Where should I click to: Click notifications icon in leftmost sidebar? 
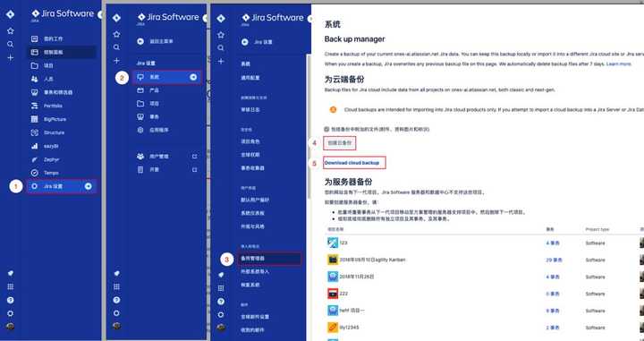coord(10,273)
